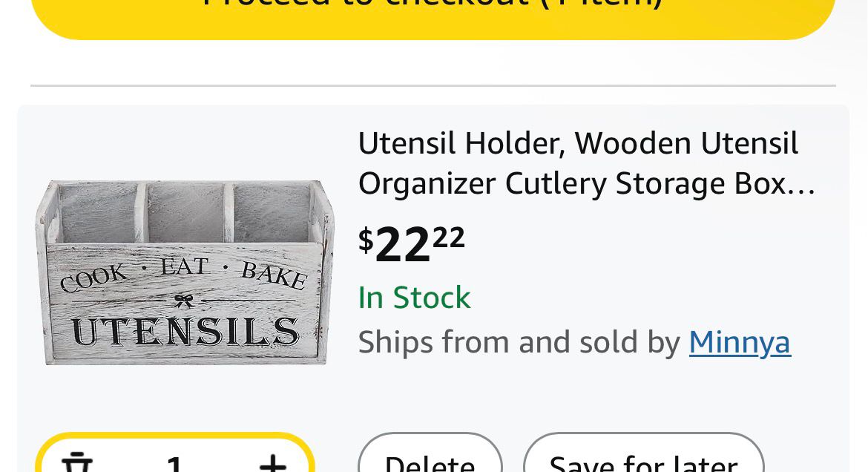This screenshot has height=472, width=868.
Task: Open the Utensil Holder product title
Action: coord(578,143)
